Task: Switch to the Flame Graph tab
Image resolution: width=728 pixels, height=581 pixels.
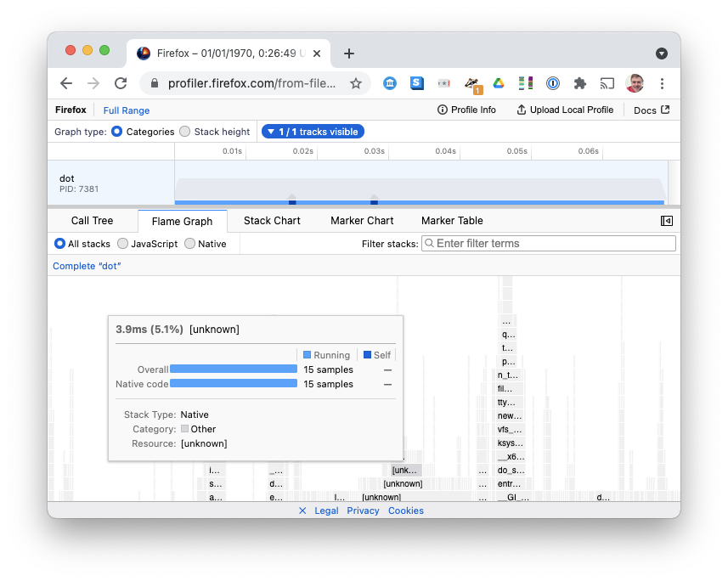Action: click(x=182, y=222)
